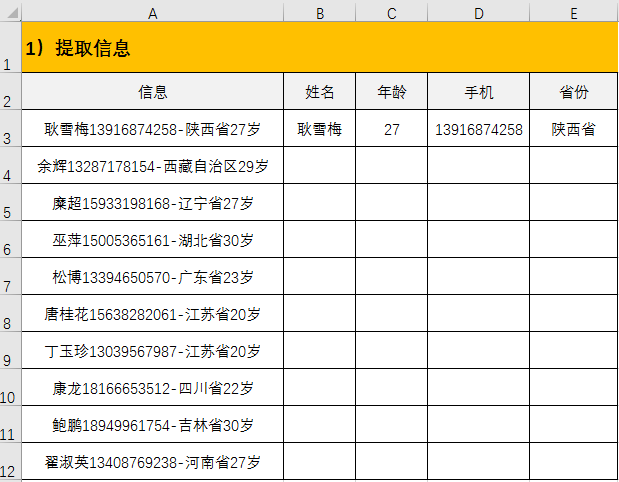Select phone cell '13916874258' in column D
Image resolution: width=619 pixels, height=482 pixels.
[x=478, y=128]
